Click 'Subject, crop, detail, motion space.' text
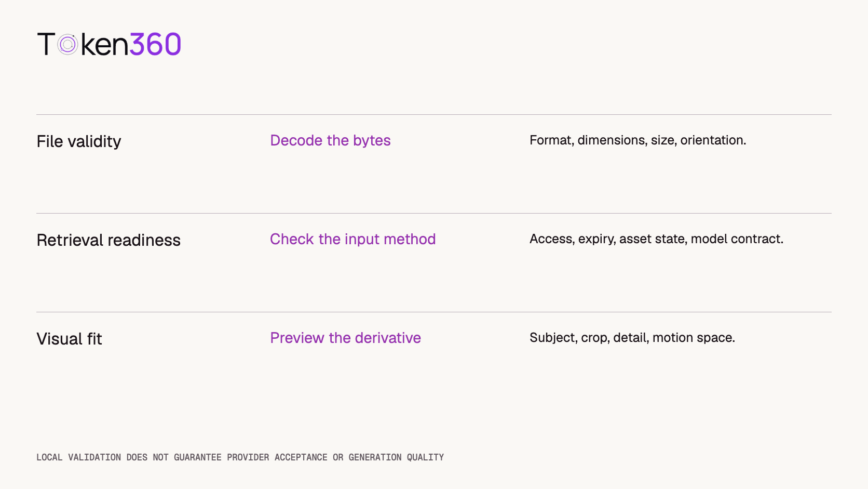The height and width of the screenshot is (489, 868). (632, 338)
